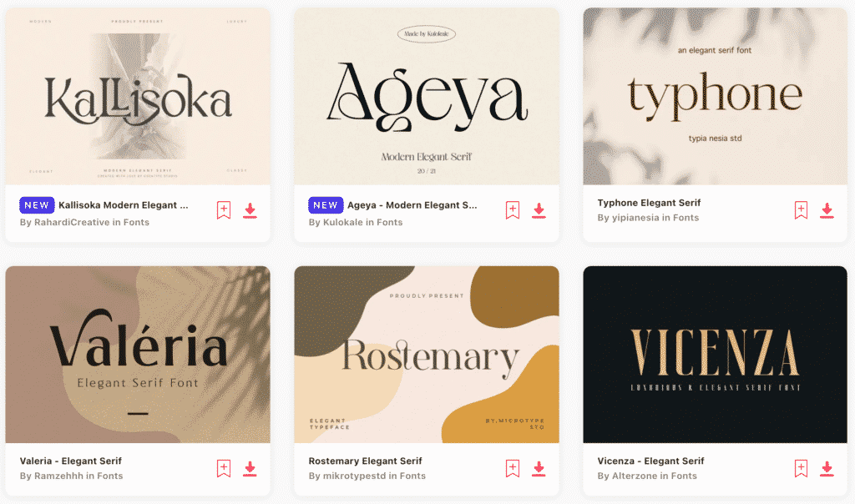Add Vicenza Elegant Serif to bookmarks
Screen dimensions: 855x504
[x=801, y=469]
